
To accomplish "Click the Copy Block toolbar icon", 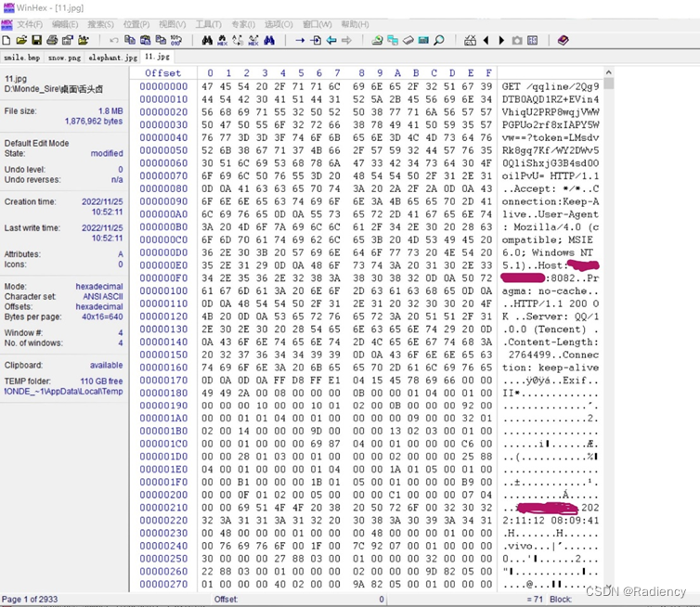I will click(130, 41).
